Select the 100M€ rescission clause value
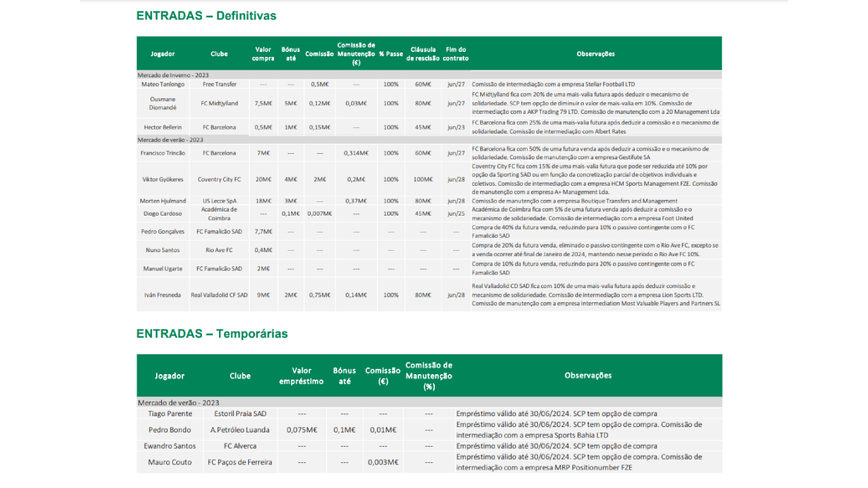This screenshot has height=488, width=868. [x=423, y=180]
